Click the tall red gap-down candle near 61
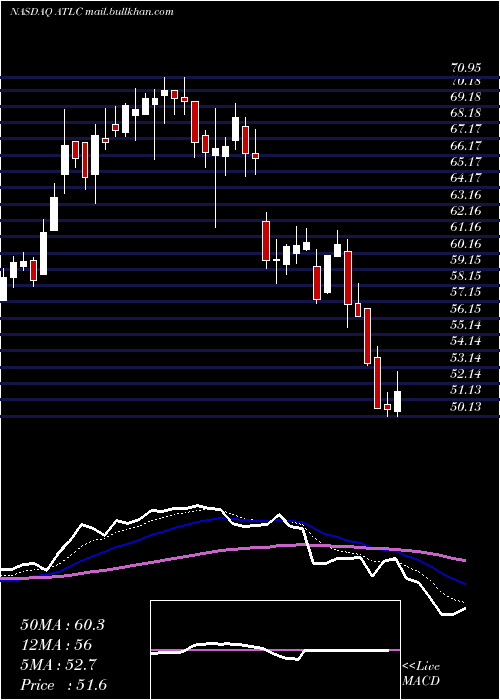 [266, 241]
